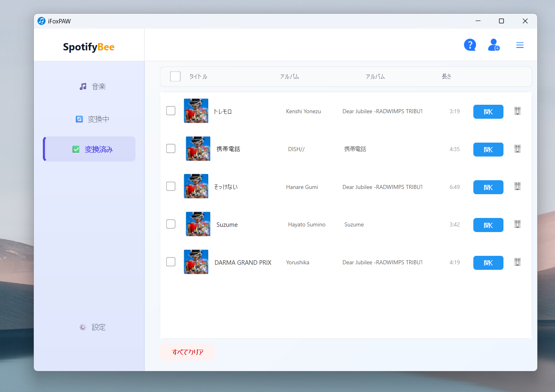Open トレモロ with its 開く button
This screenshot has width=555, height=392.
(488, 112)
